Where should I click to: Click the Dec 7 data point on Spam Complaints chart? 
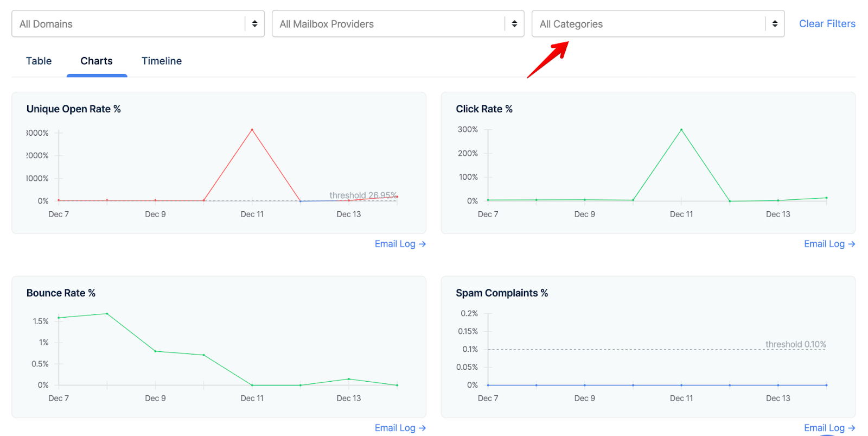488,385
